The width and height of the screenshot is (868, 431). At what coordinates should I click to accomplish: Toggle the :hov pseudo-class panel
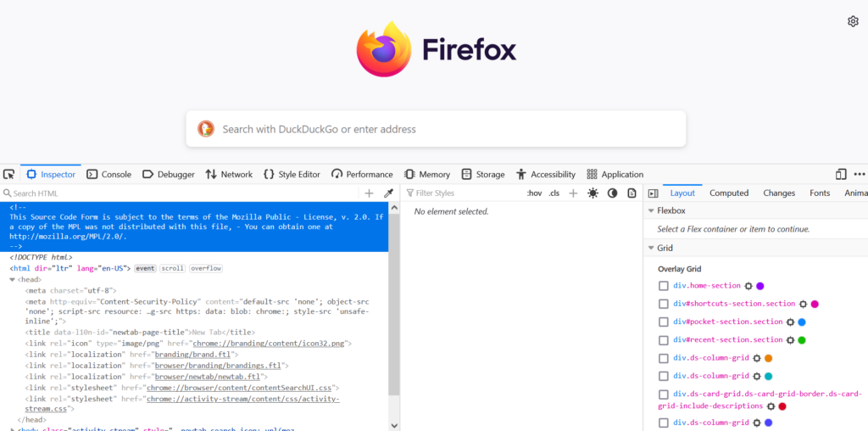click(534, 193)
